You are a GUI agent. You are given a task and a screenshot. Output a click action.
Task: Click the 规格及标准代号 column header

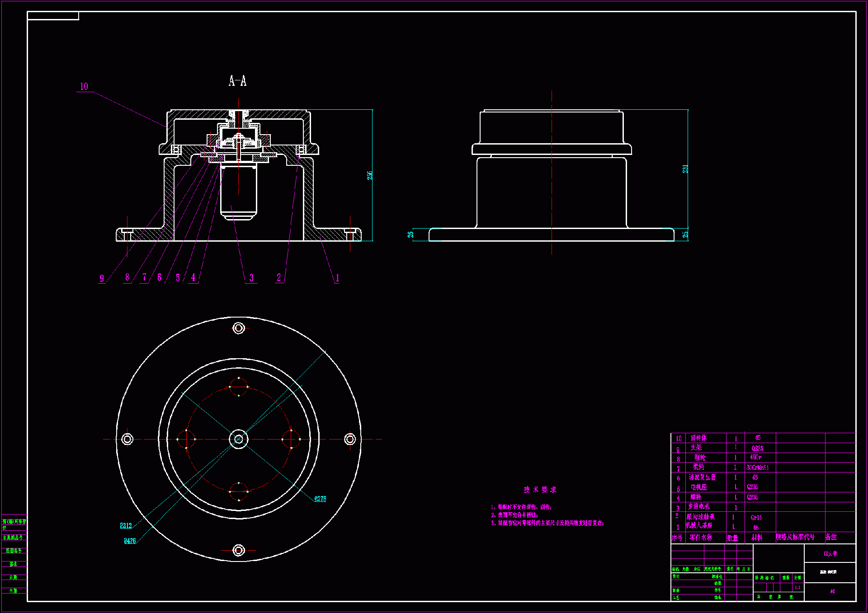[x=795, y=537]
